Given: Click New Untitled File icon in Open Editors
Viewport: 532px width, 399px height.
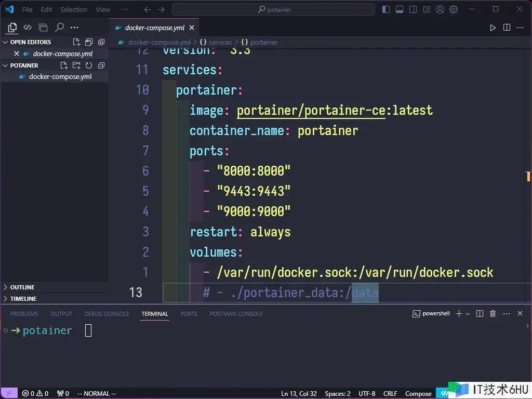Looking at the screenshot, I should point(76,42).
